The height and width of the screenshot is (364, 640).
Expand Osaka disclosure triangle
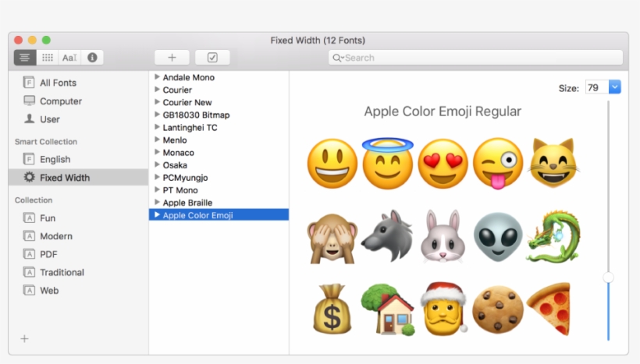157,164
